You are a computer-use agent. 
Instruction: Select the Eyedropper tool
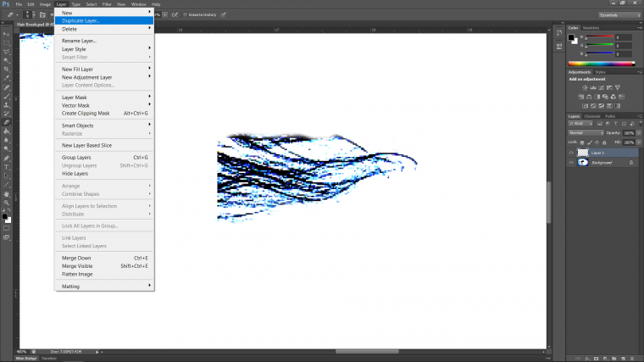tap(7, 78)
